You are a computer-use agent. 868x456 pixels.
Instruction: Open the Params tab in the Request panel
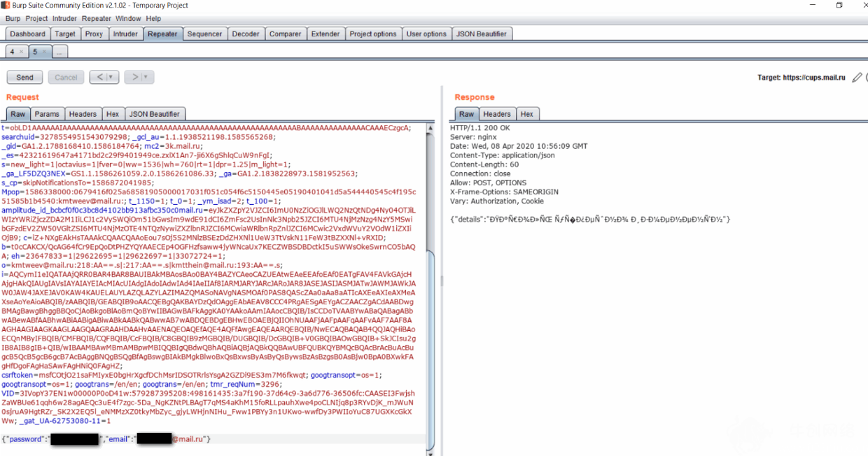pos(47,114)
